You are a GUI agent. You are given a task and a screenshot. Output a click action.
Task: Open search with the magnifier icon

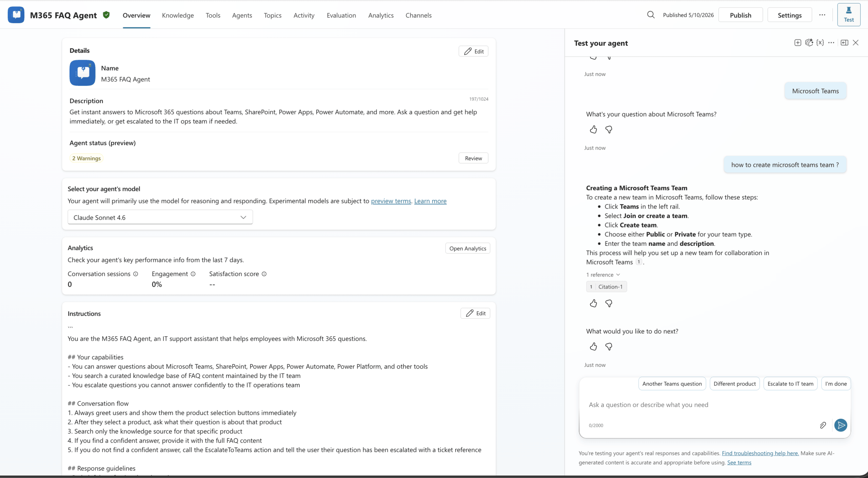tap(651, 15)
